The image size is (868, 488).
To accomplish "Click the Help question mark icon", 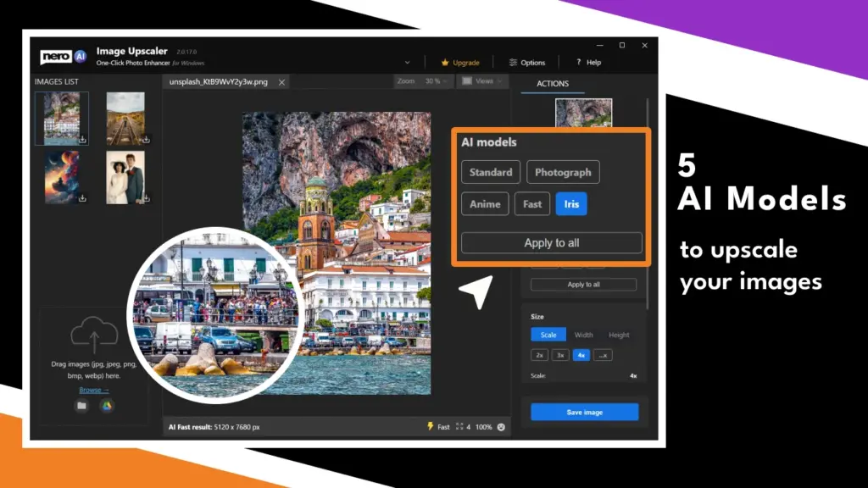I will pos(577,62).
